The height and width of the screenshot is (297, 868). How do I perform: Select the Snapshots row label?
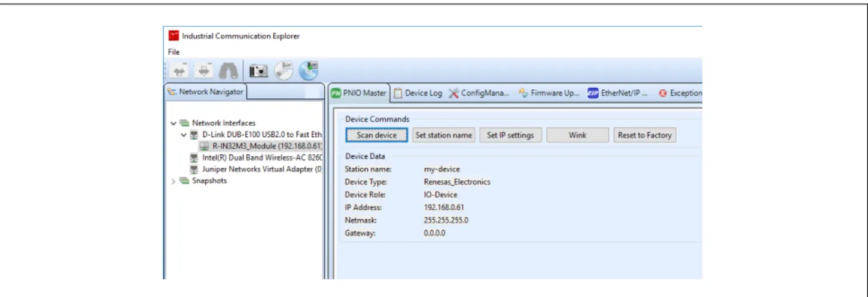pyautogui.click(x=209, y=181)
